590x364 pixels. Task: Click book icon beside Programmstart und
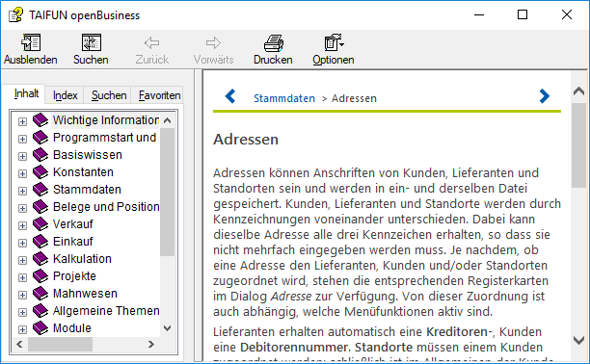pos(40,138)
